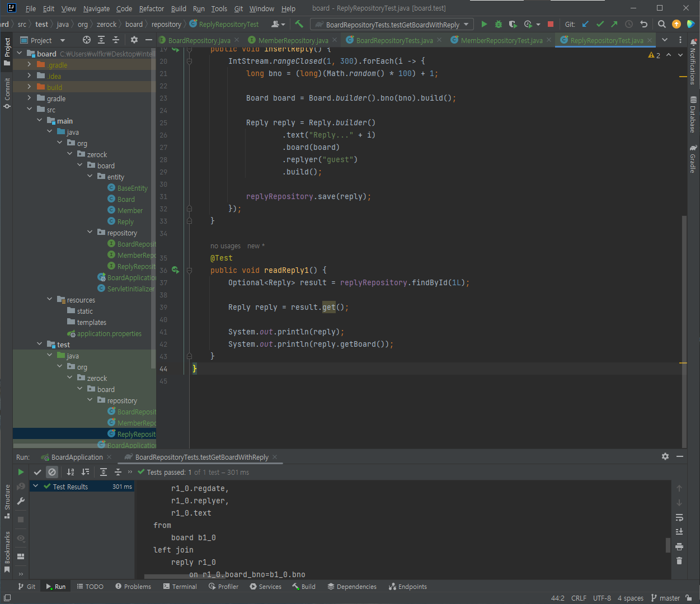This screenshot has width=700, height=604.
Task: Close the ReplyRepositoryTest.java editor tab
Action: point(650,40)
